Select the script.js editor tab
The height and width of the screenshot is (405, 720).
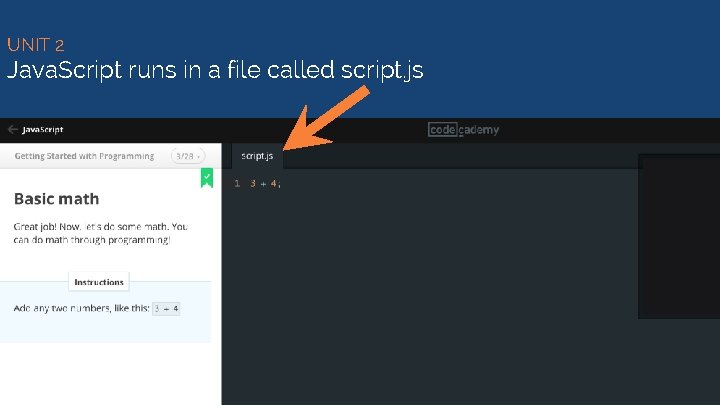coord(257,156)
